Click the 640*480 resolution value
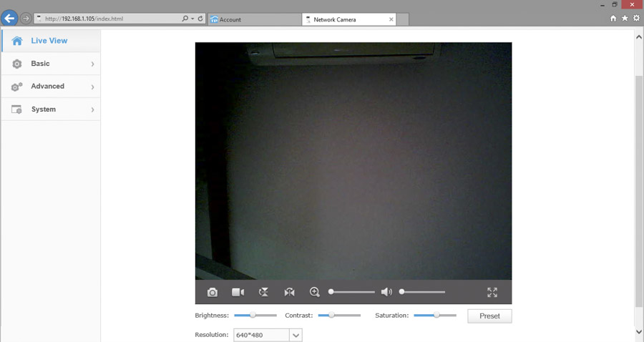This screenshot has width=644, height=342. point(249,335)
